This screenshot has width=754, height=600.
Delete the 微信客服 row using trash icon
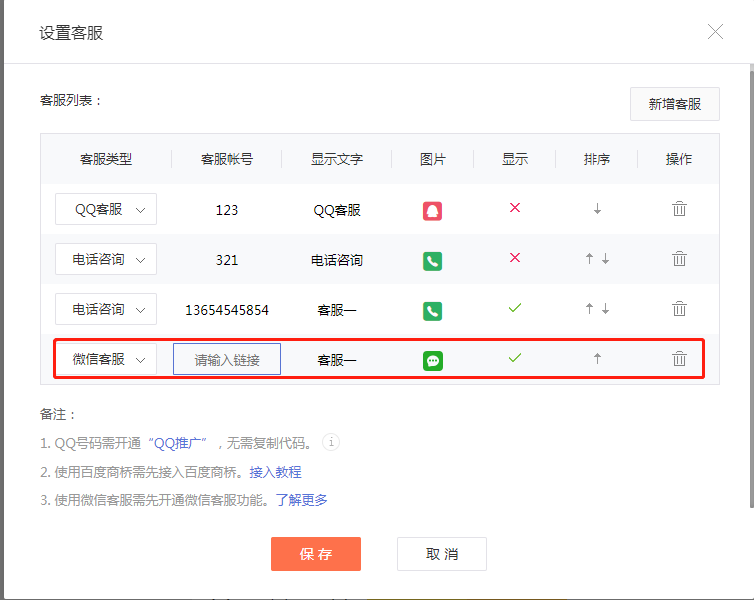point(679,359)
